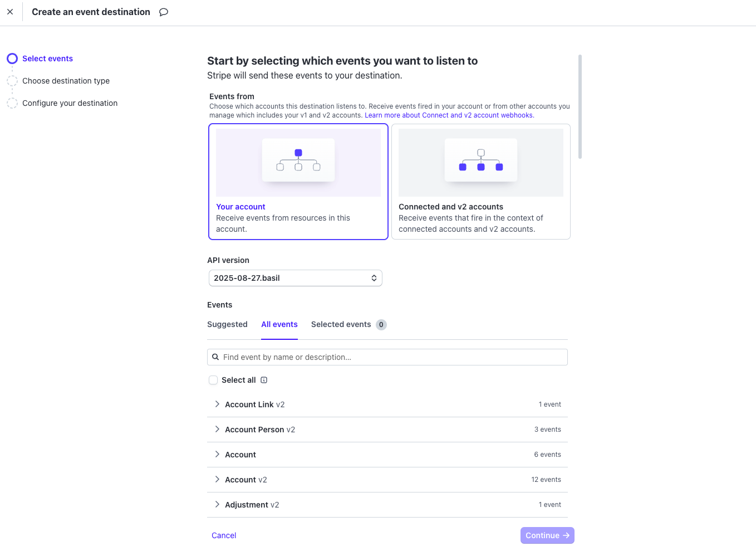Image resolution: width=756 pixels, height=556 pixels.
Task: Click the "Events from" heading
Action: (232, 96)
